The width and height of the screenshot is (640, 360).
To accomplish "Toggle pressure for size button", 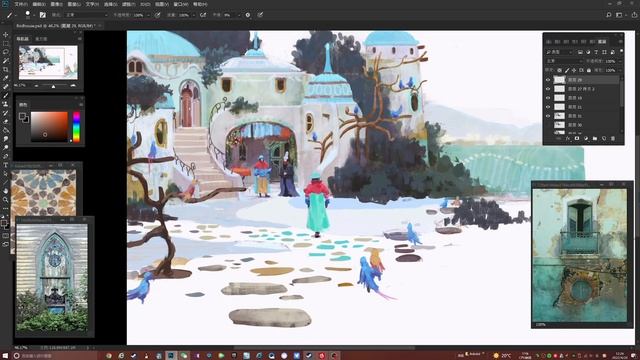I will click(260, 15).
